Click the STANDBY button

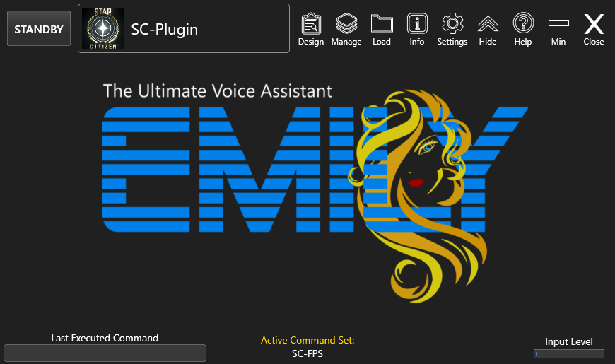click(39, 29)
